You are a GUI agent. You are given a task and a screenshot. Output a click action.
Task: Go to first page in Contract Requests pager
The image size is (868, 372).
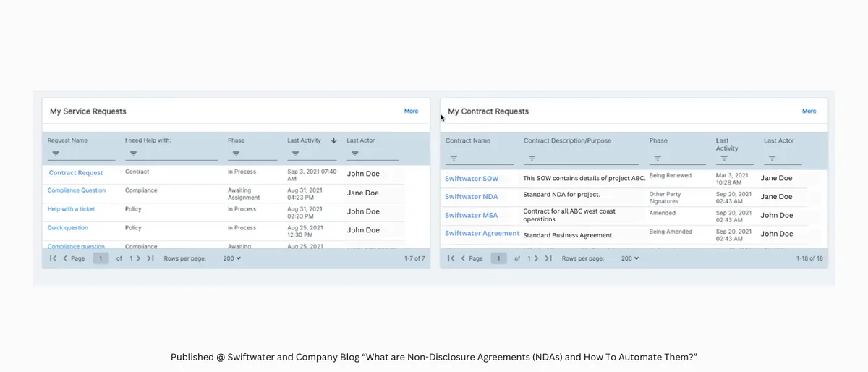[x=451, y=258]
